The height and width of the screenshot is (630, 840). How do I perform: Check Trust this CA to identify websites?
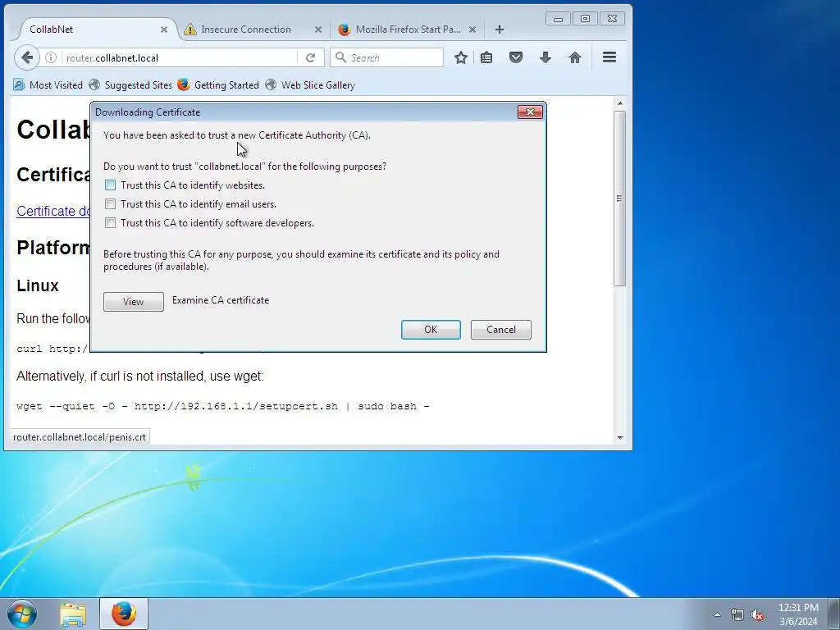[x=111, y=185]
